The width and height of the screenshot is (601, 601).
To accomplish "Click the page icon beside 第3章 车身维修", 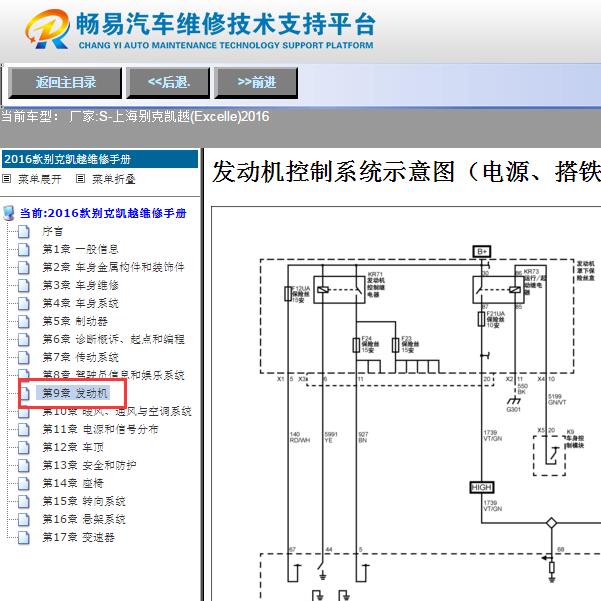I will pyautogui.click(x=23, y=285).
